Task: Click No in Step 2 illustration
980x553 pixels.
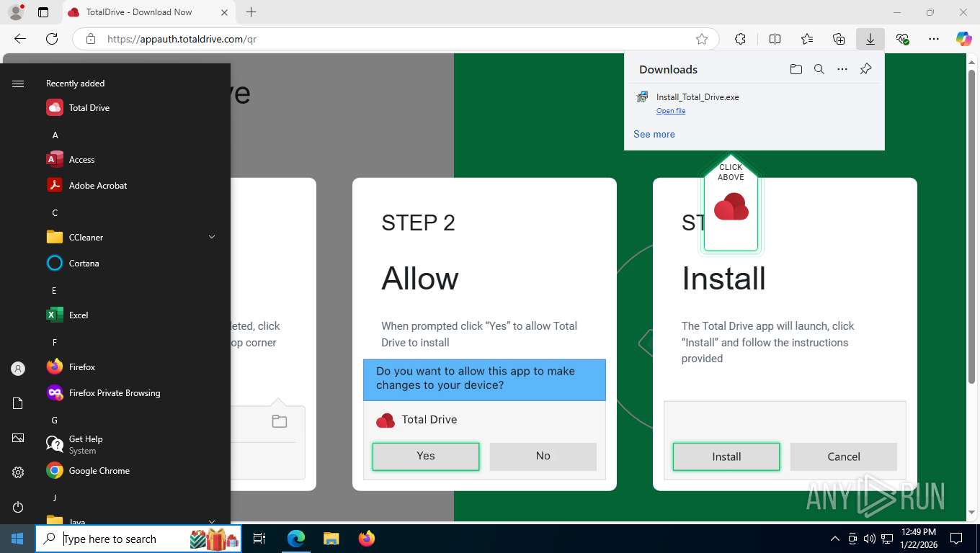Action: (x=543, y=457)
